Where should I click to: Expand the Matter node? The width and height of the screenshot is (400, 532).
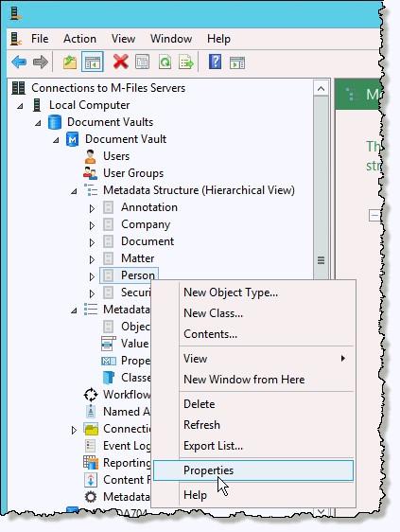point(92,259)
